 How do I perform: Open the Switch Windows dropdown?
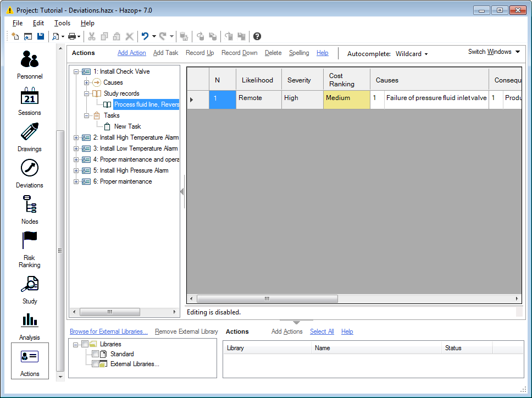click(494, 52)
